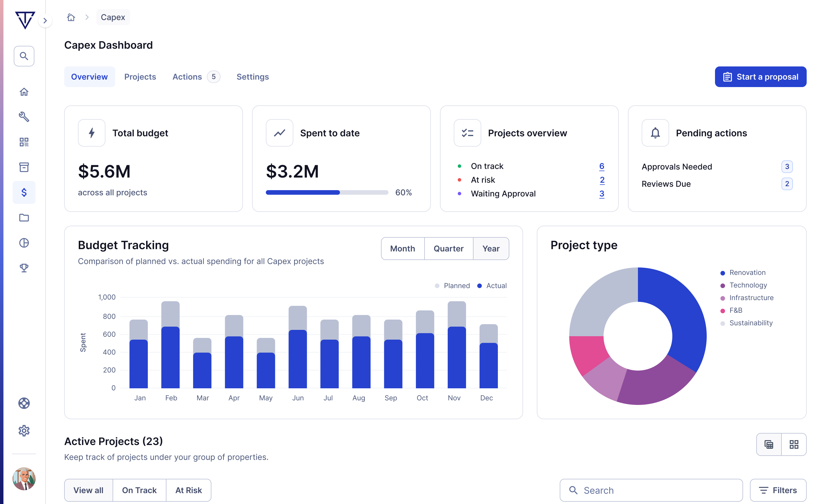825x504 pixels.
Task: Select the At Risk filter option
Action: click(x=188, y=490)
